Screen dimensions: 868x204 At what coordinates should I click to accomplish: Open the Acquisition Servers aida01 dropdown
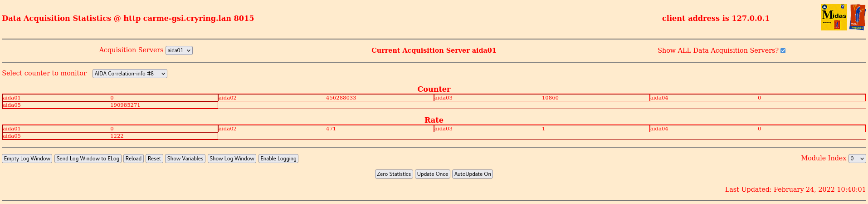pyautogui.click(x=179, y=50)
